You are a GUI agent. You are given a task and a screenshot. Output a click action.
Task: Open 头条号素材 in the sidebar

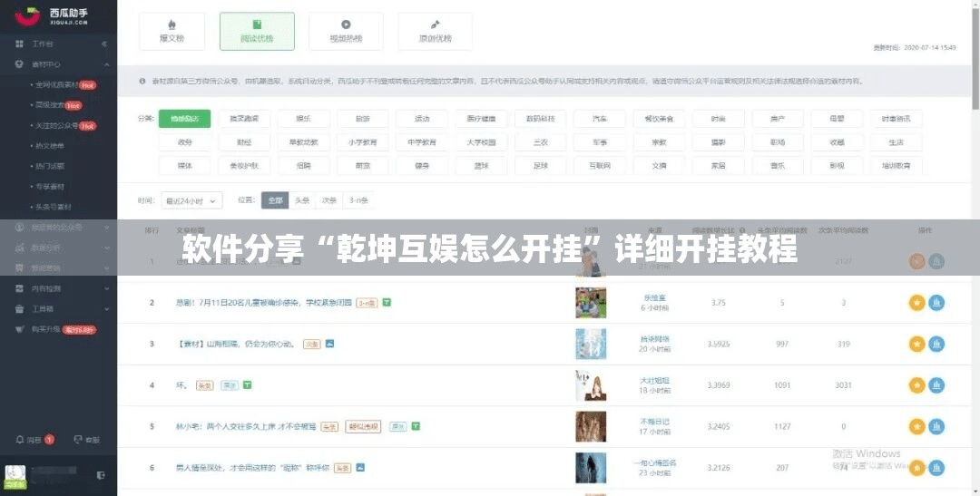(x=54, y=207)
